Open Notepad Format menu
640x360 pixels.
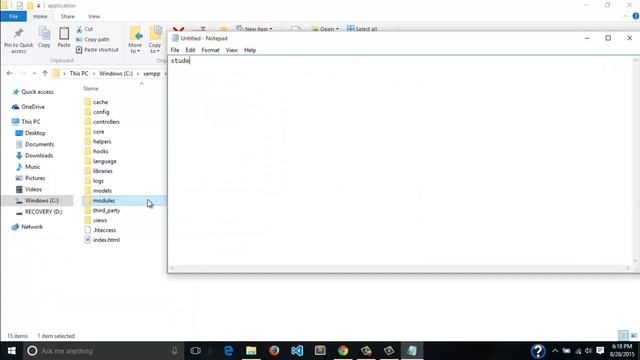point(210,50)
